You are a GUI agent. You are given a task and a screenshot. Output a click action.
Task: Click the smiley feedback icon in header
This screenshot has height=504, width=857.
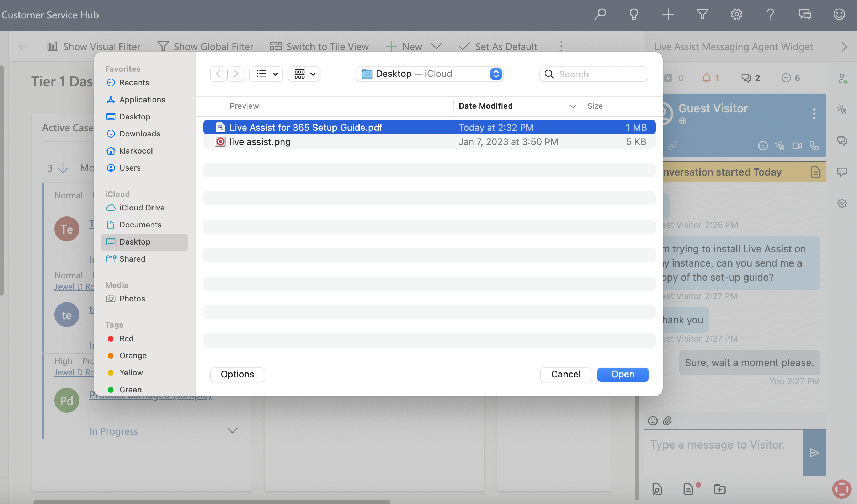839,15
